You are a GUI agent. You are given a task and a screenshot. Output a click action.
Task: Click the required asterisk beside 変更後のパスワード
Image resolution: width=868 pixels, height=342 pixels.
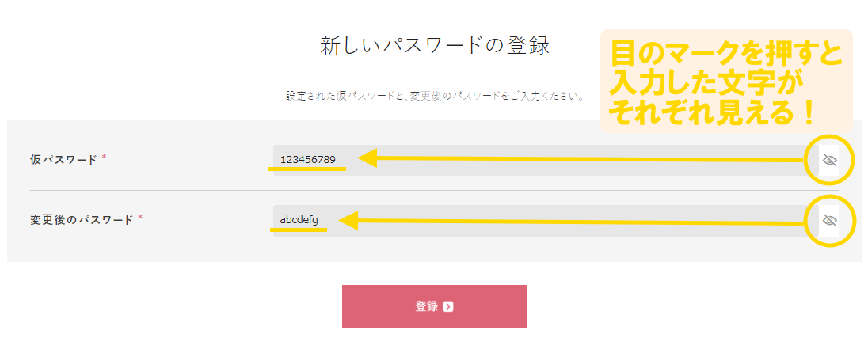pyautogui.click(x=140, y=218)
